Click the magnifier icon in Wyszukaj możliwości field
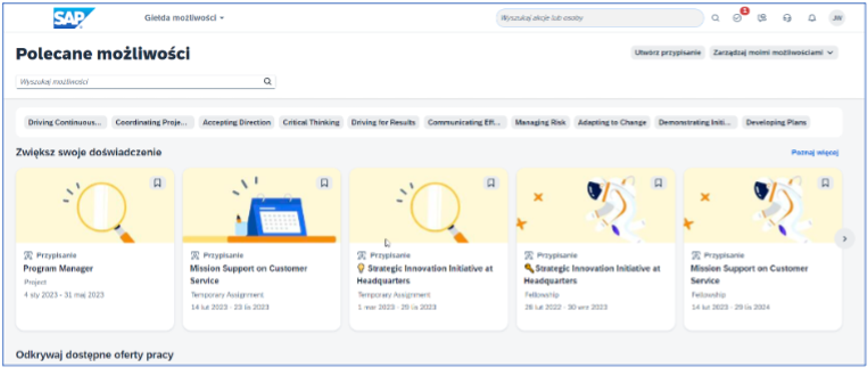 pos(267,81)
